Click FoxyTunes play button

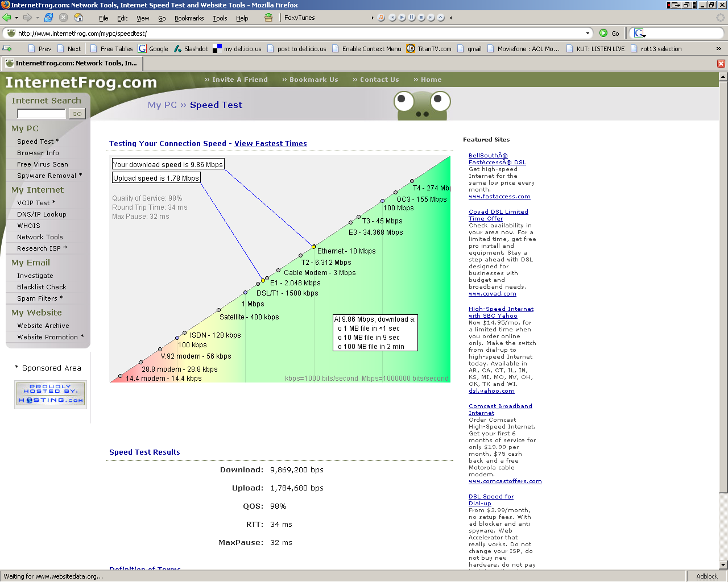point(402,18)
